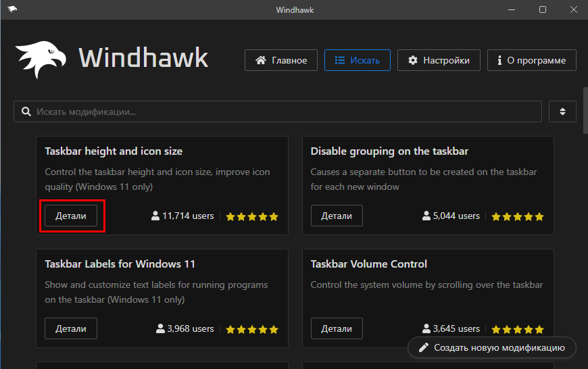Open the Главное home tab
Screen dimensions: 588x369
pyautogui.click(x=281, y=60)
